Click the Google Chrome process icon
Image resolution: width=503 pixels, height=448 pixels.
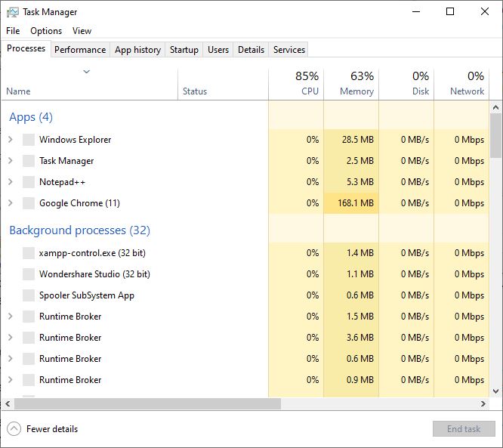click(29, 203)
